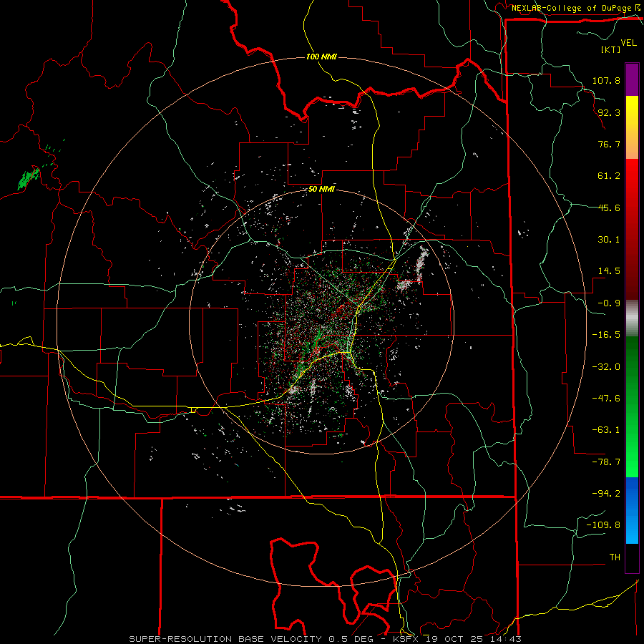The image size is (644, 644).
Task: Click the 76.7 velocity scale value
Action: [609, 144]
